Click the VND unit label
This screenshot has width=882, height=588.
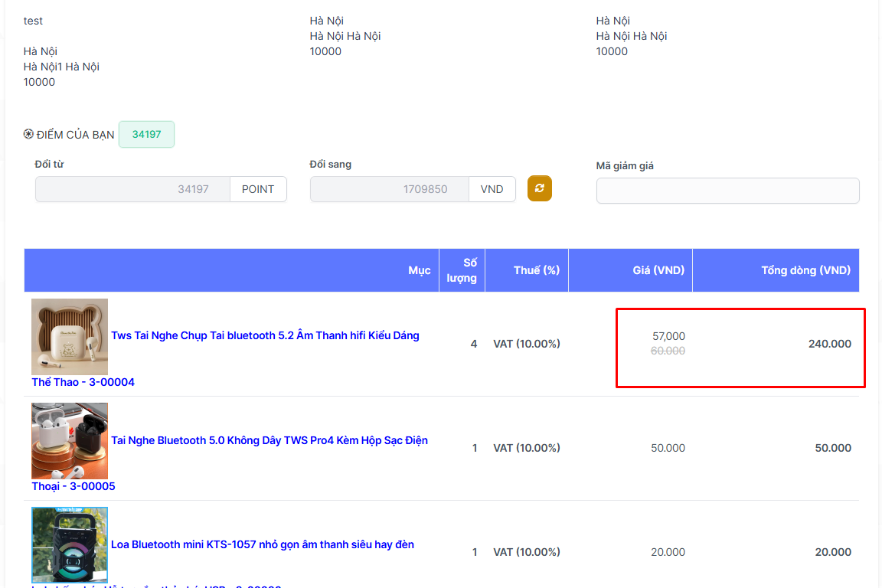[492, 189]
